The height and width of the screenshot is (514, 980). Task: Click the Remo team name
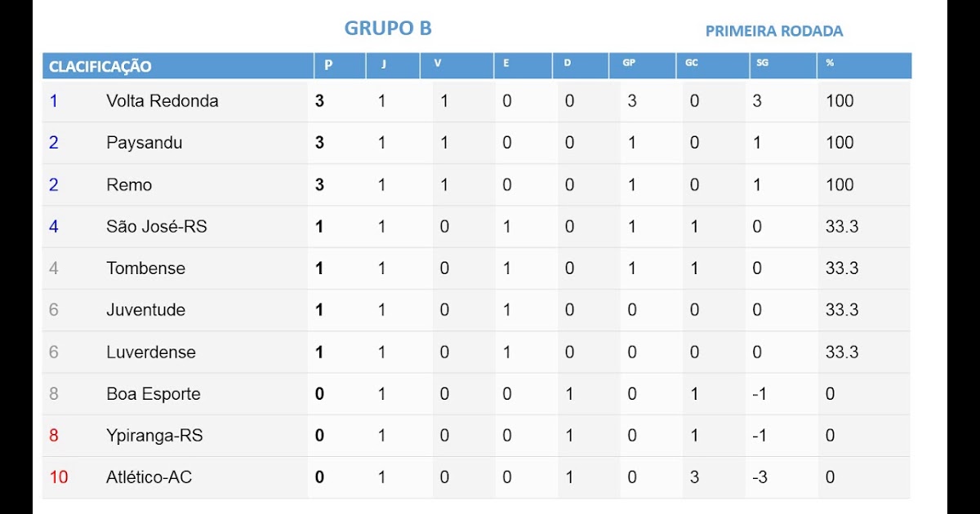click(x=129, y=185)
